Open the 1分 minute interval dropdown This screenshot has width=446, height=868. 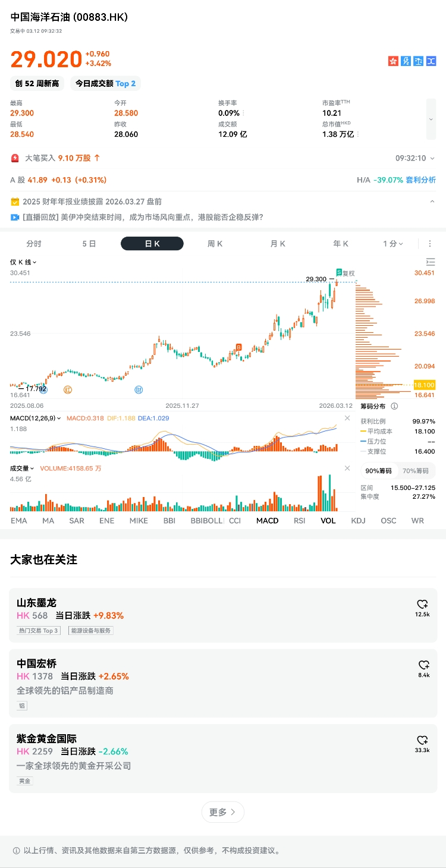(393, 244)
